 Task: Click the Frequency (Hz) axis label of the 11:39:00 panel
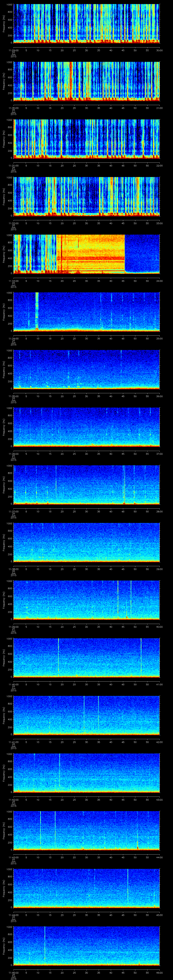(x=4, y=600)
